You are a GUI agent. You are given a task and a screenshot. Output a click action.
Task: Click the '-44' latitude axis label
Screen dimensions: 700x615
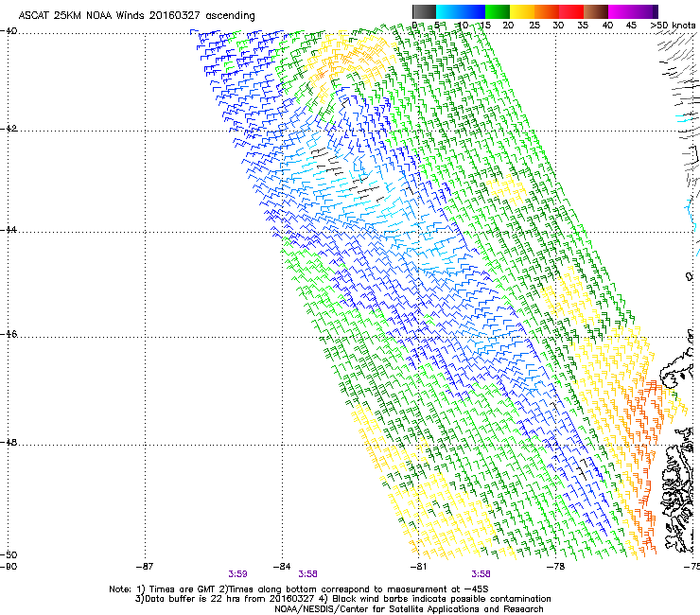click(x=9, y=230)
